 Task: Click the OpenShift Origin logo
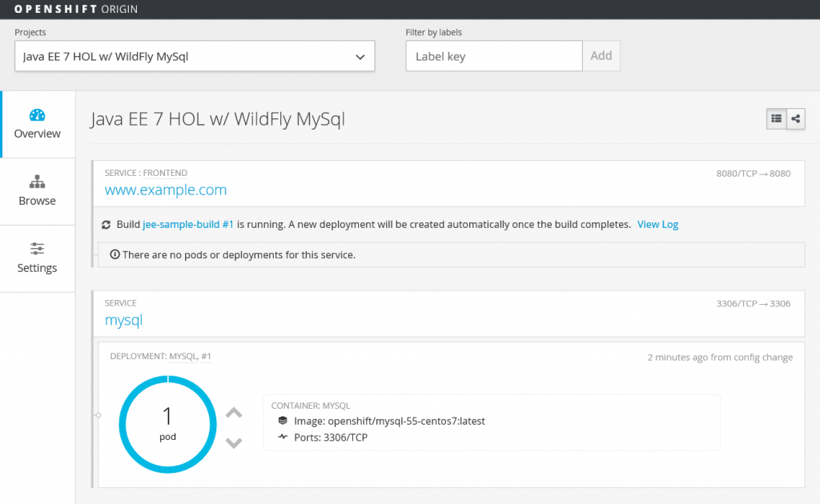(76, 9)
